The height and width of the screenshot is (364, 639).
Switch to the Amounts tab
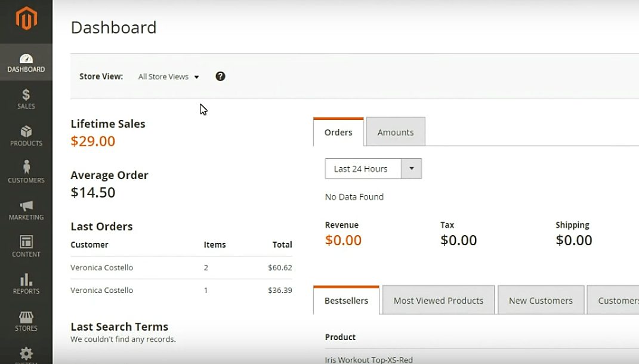(x=396, y=132)
